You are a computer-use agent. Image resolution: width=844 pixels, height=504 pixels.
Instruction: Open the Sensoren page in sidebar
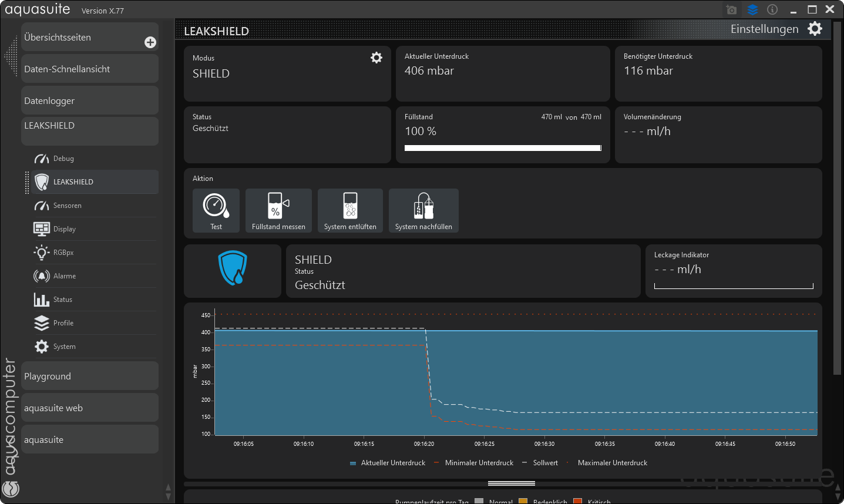68,206
